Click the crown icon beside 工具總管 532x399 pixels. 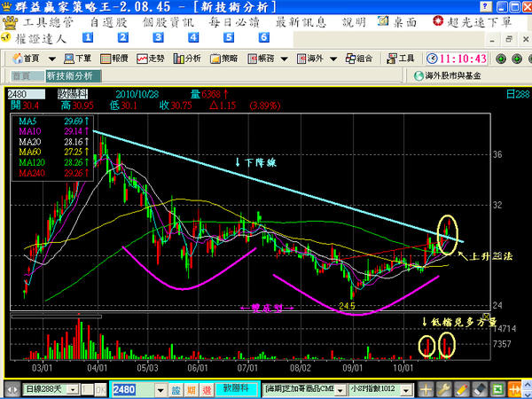(x=10, y=22)
